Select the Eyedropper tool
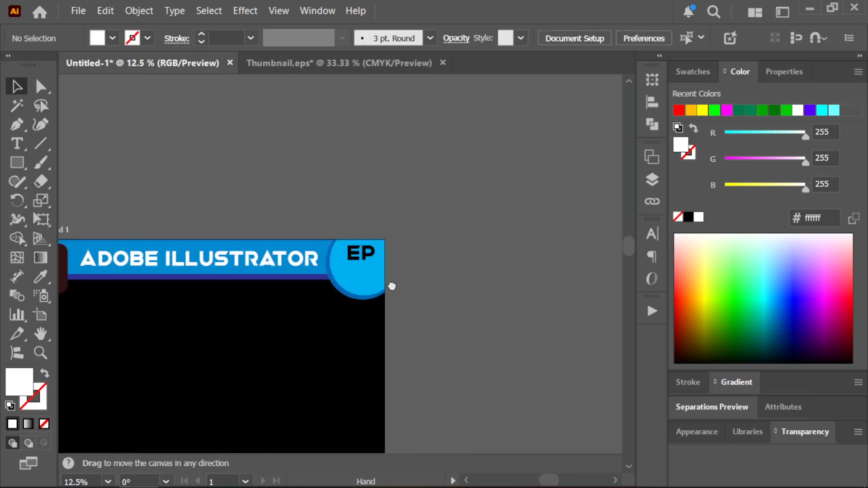The image size is (868, 488). [x=41, y=277]
